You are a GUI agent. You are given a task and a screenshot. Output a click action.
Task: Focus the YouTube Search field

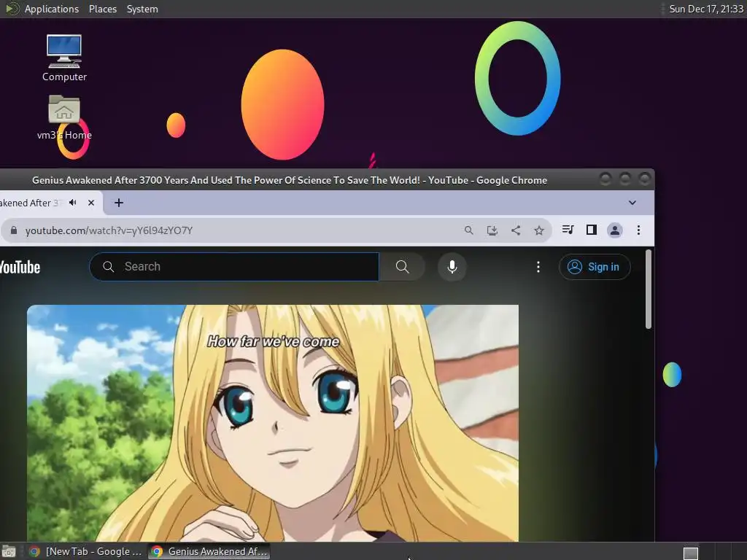(x=234, y=267)
